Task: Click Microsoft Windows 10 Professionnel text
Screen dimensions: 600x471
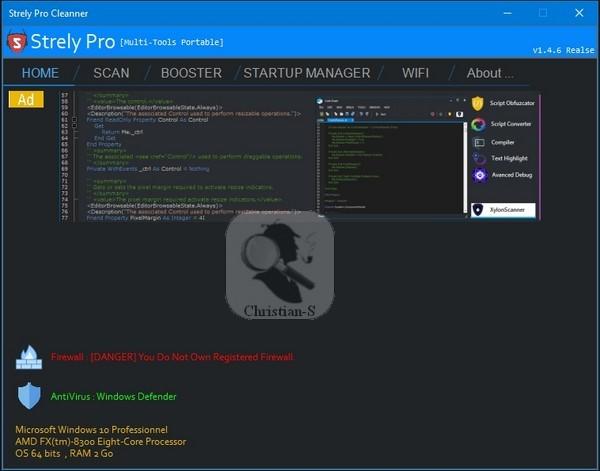Action: (91, 430)
